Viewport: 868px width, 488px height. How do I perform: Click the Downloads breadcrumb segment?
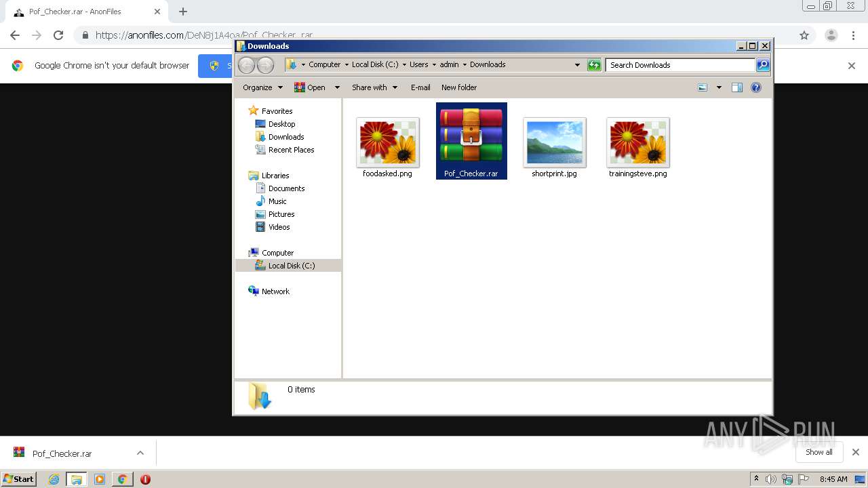point(488,65)
